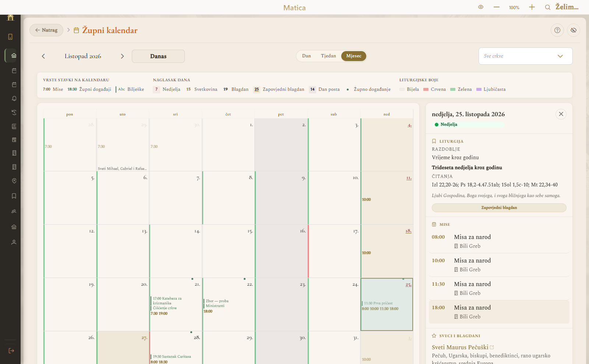This screenshot has height=364, width=589.
Task: Click the Zapovjedni blagdan badge
Action: pyautogui.click(x=499, y=208)
